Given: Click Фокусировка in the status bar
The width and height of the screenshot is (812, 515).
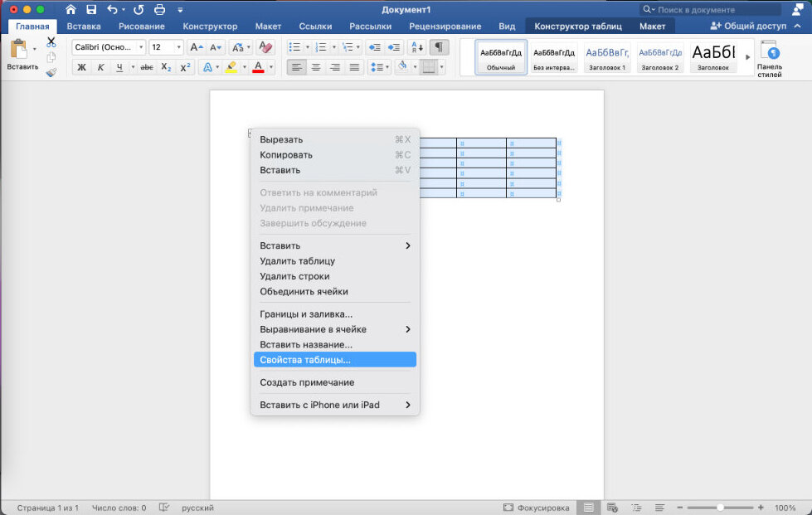Looking at the screenshot, I should tap(537, 508).
